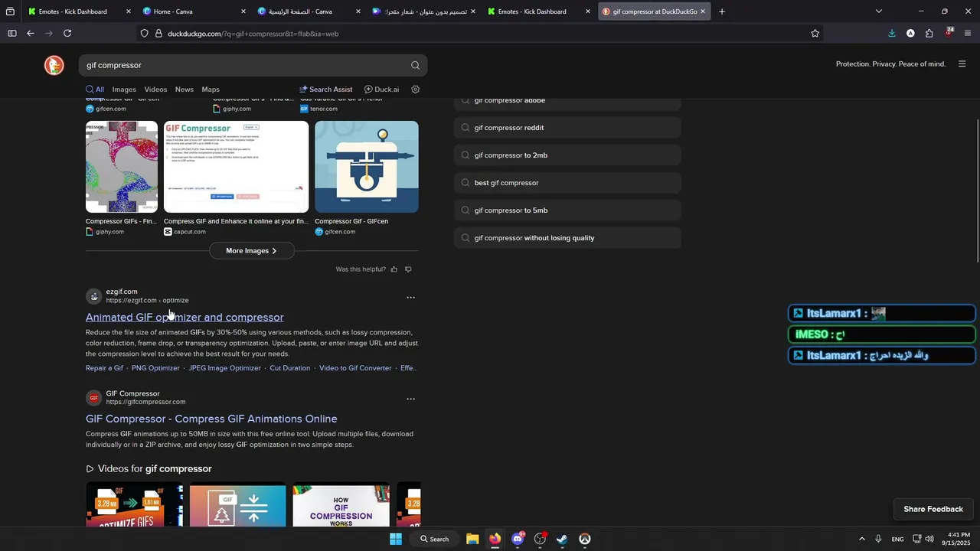Open the giphy.com Compressor GIFs image thumbnail
980x551 pixels.
pyautogui.click(x=122, y=167)
